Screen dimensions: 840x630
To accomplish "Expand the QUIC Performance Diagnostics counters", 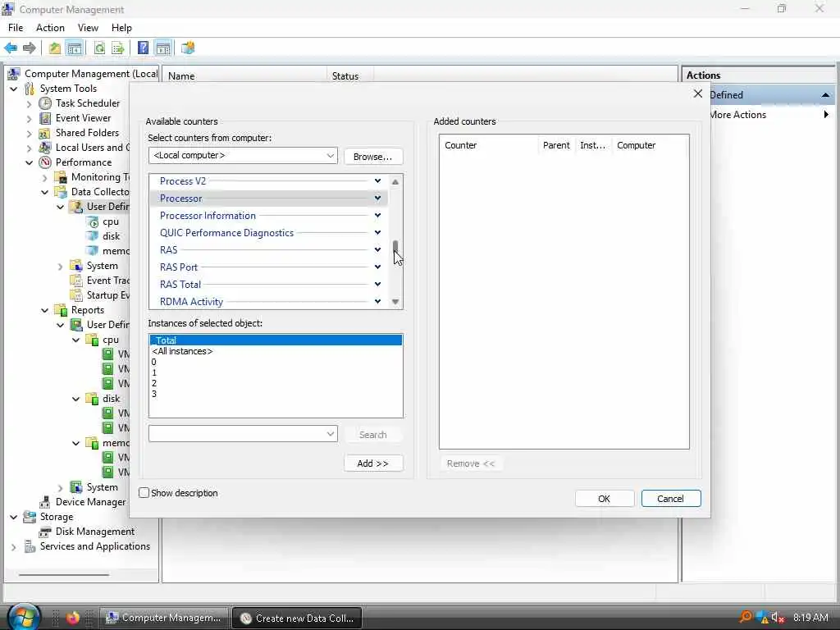I will click(377, 232).
